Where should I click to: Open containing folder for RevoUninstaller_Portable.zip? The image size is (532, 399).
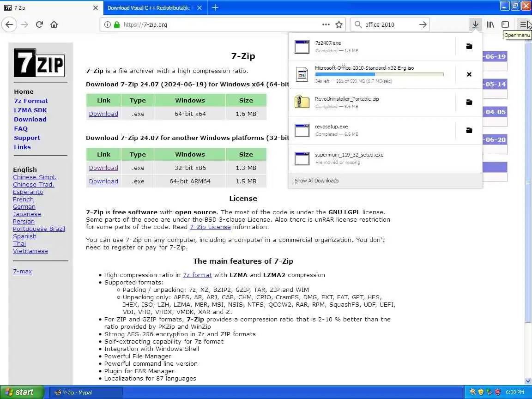[469, 102]
